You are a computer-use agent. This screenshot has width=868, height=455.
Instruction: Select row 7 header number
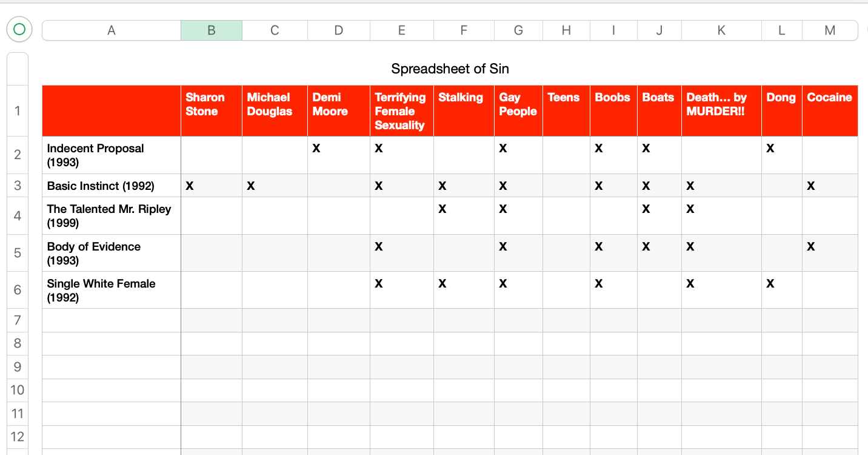(x=18, y=320)
